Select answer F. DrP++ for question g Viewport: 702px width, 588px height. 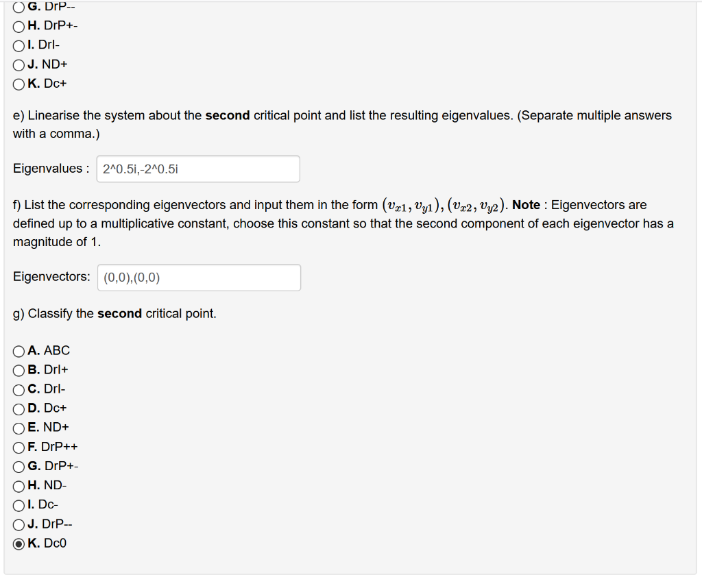pyautogui.click(x=17, y=446)
